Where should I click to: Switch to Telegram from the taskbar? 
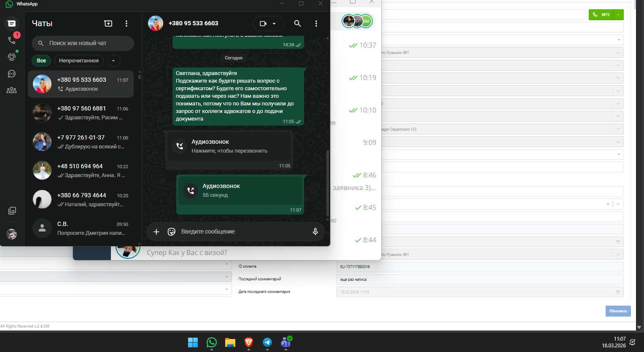(x=267, y=342)
